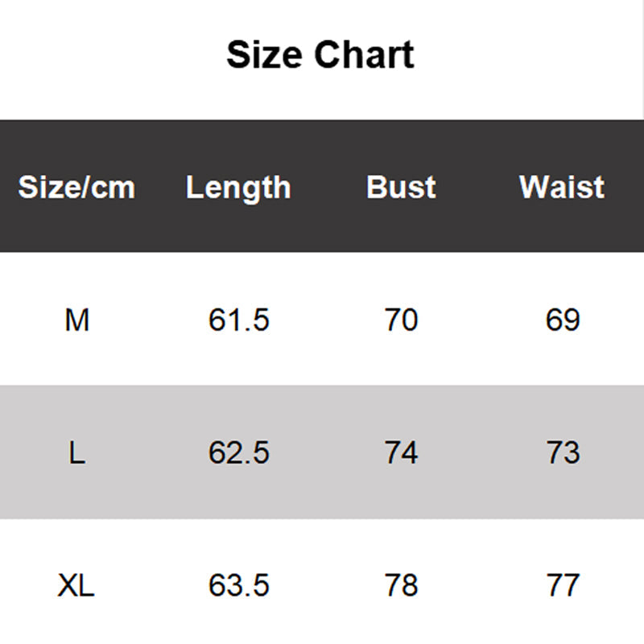Click the Length column header
Image resolution: width=644 pixels, height=644 pixels.
[238, 188]
